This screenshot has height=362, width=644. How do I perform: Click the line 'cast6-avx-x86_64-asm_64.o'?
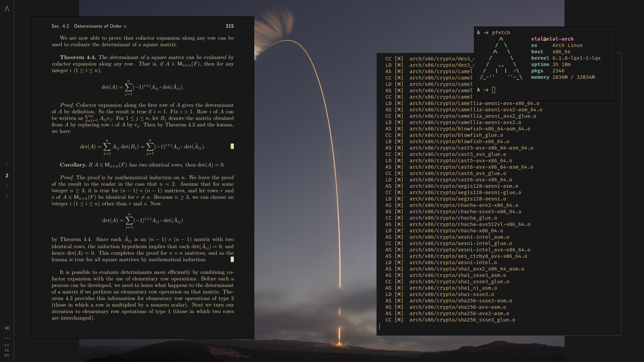point(459,167)
